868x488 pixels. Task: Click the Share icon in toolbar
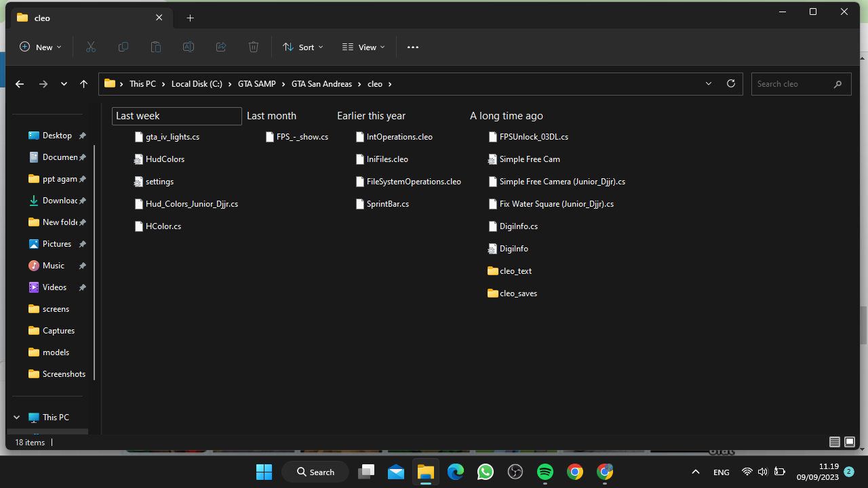point(220,47)
